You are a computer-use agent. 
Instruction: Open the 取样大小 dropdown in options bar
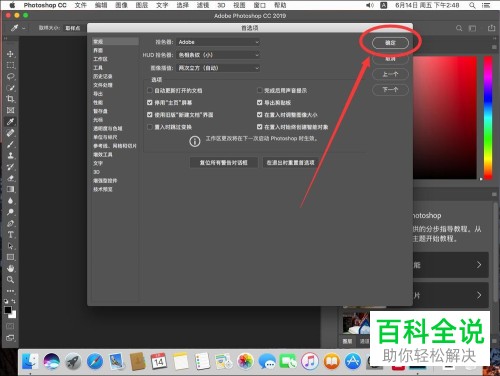pos(73,28)
